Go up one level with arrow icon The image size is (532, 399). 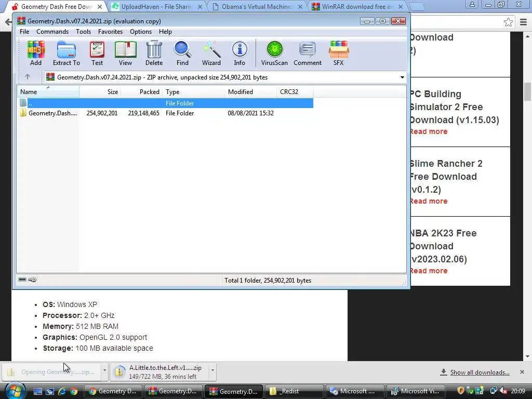point(28,77)
